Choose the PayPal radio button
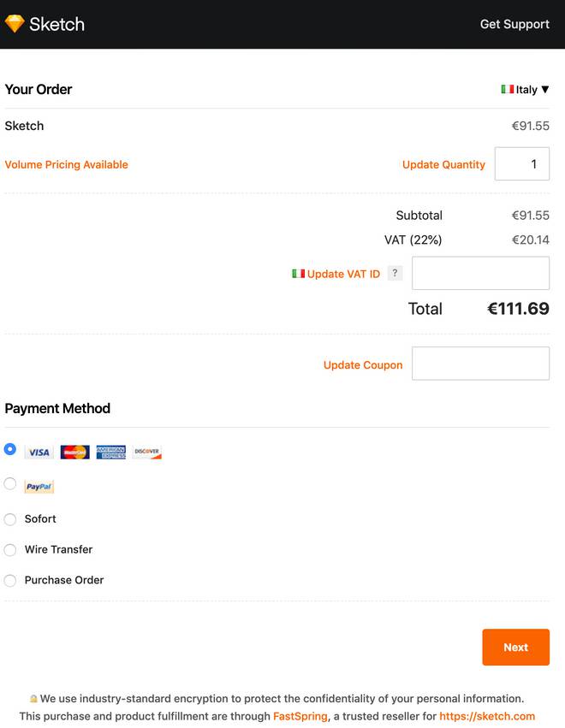This screenshot has width=565, height=728. 10,483
